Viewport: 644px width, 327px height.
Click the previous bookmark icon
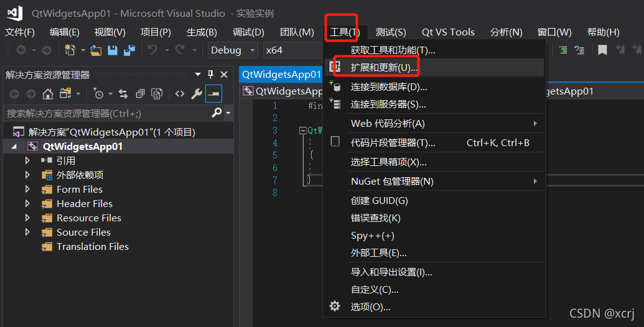pyautogui.click(x=620, y=50)
